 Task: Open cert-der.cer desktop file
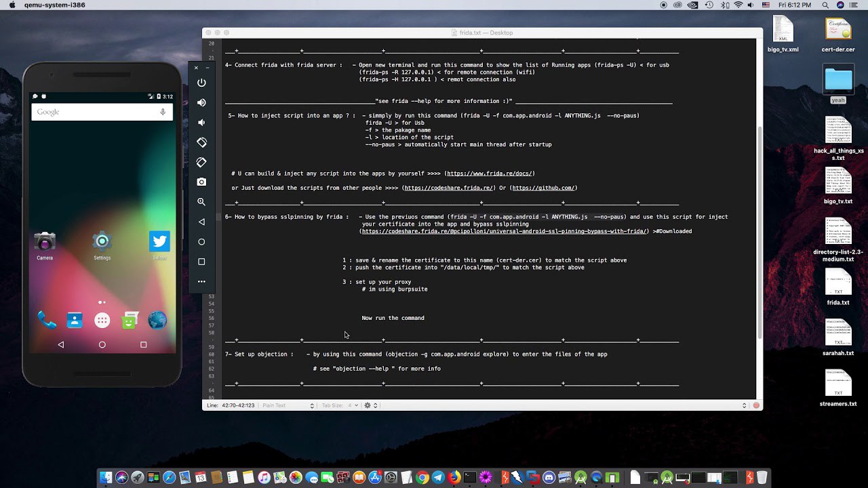838,34
